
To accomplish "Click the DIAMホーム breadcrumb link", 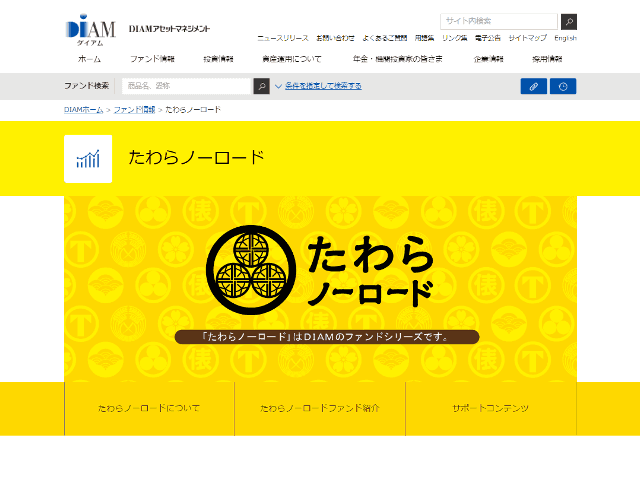I will pos(84,109).
